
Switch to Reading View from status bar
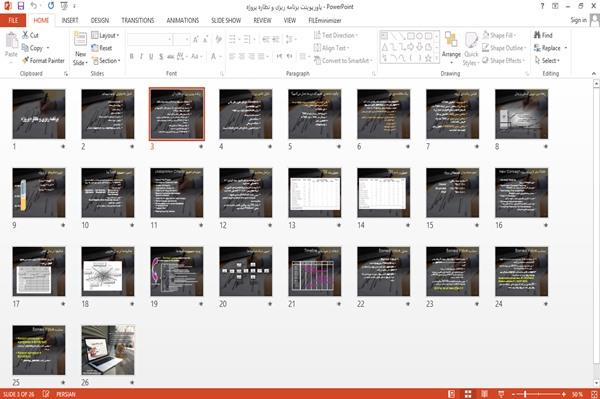pos(484,394)
